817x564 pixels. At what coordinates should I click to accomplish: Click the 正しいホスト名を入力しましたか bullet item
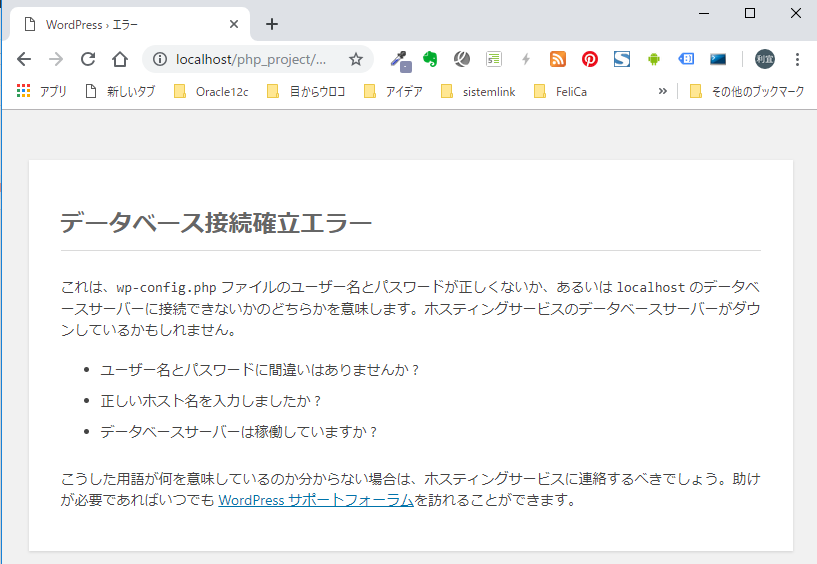coord(211,401)
